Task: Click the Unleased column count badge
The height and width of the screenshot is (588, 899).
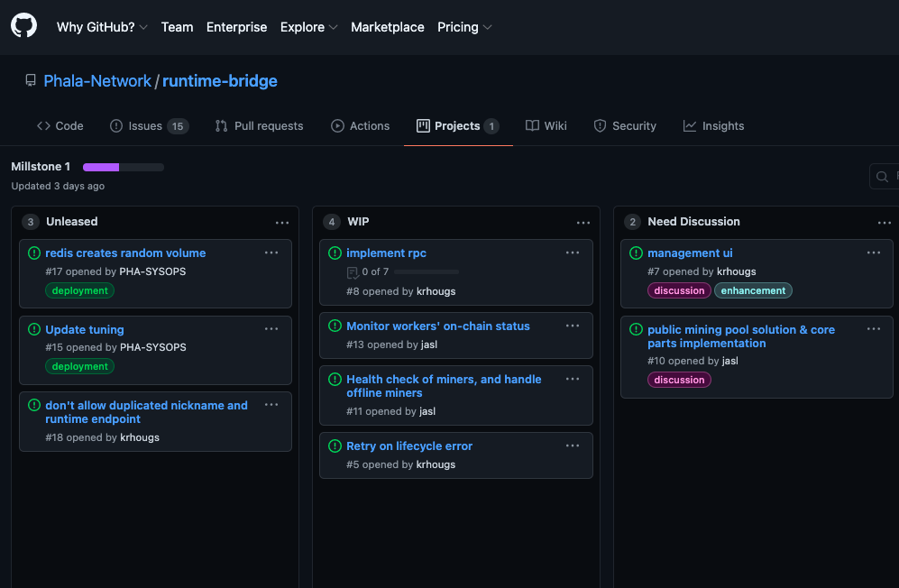Action: (31, 222)
